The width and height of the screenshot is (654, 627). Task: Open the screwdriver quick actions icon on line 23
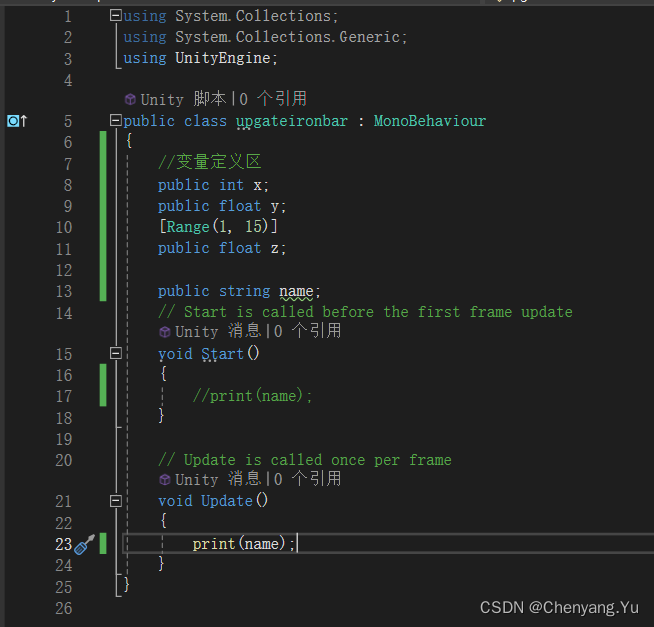click(x=84, y=544)
